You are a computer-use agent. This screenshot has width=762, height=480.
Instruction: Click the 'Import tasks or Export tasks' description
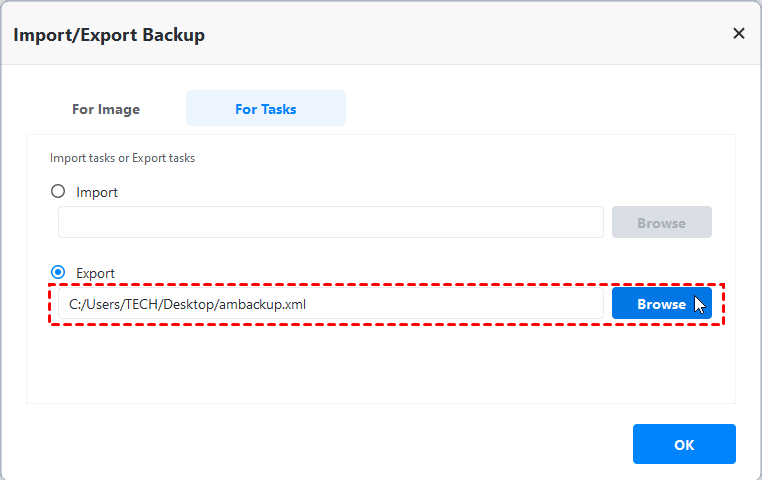tap(122, 158)
